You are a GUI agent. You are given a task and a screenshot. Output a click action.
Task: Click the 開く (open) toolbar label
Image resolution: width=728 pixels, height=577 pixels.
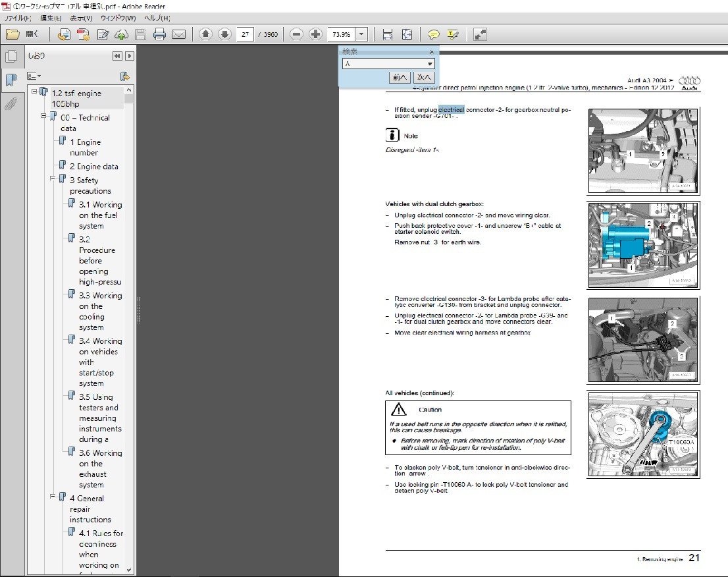32,34
